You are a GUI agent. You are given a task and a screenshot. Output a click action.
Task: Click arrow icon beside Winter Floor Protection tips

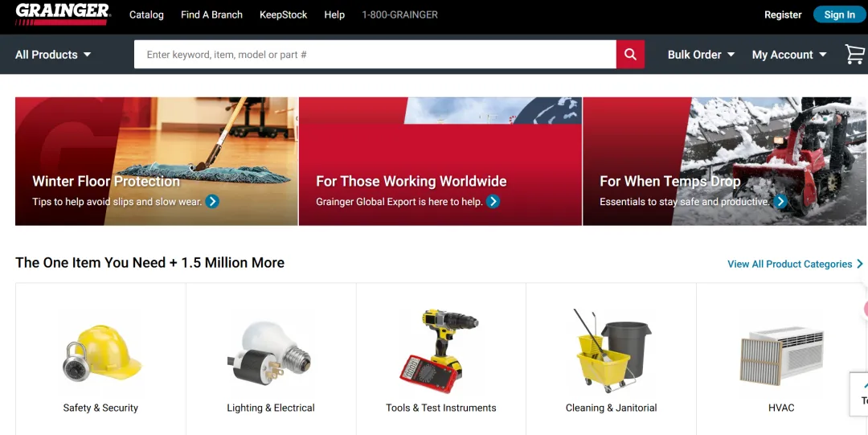coord(212,201)
